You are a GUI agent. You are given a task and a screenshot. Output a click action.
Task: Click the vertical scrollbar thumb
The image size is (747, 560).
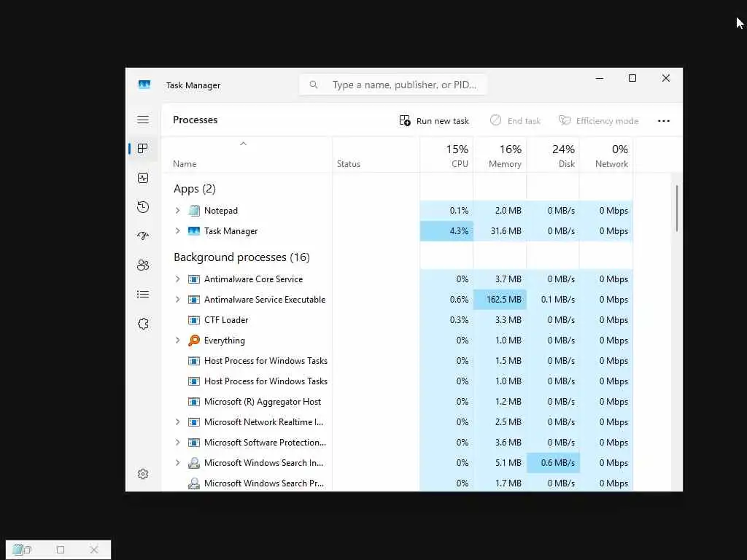pyautogui.click(x=677, y=208)
